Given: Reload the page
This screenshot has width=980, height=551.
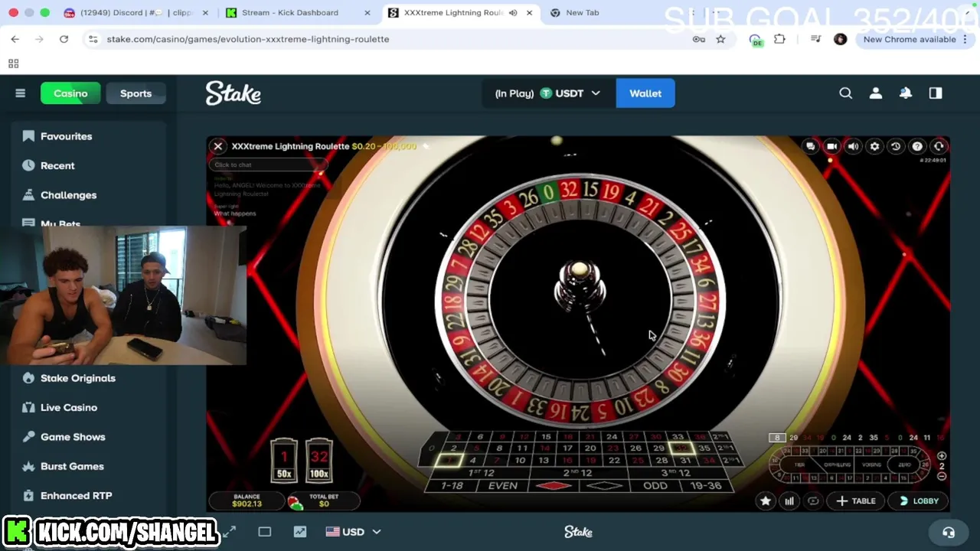Looking at the screenshot, I should point(64,39).
